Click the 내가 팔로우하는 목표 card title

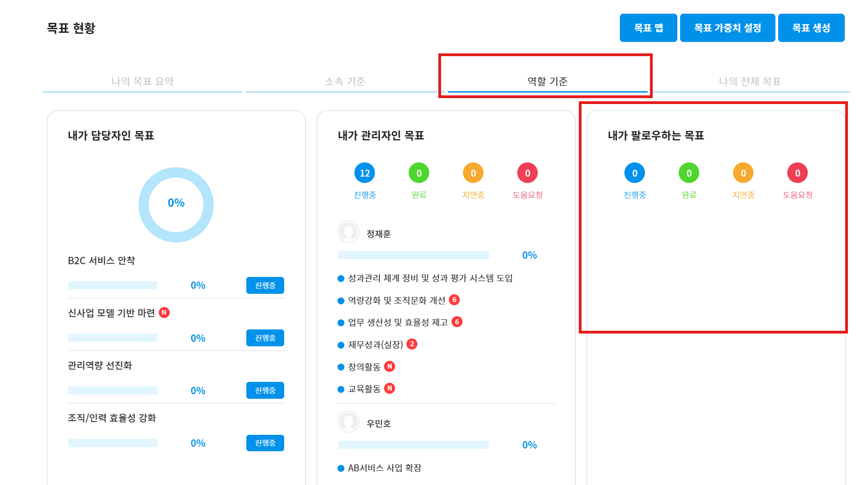(656, 136)
